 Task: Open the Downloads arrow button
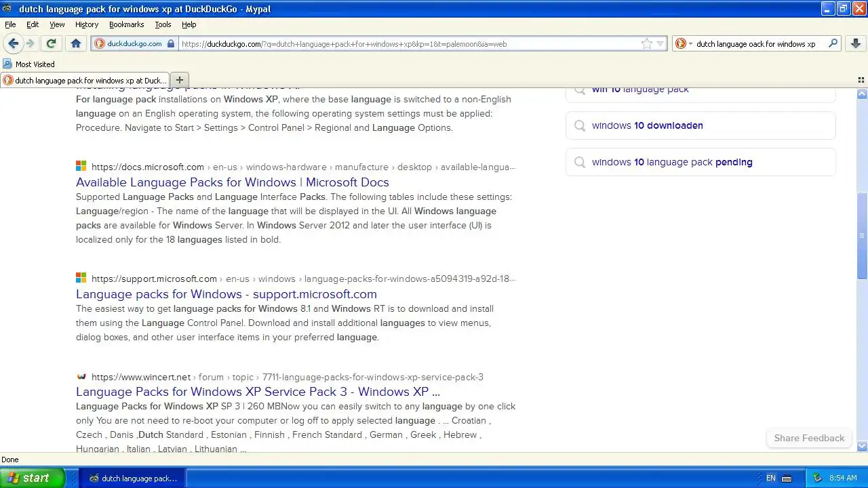[x=856, y=43]
